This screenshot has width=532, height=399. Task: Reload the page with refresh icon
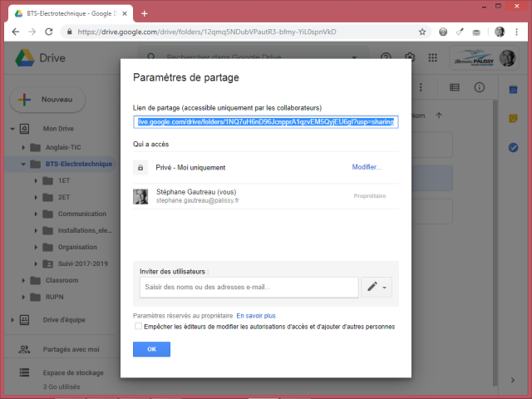tap(49, 32)
